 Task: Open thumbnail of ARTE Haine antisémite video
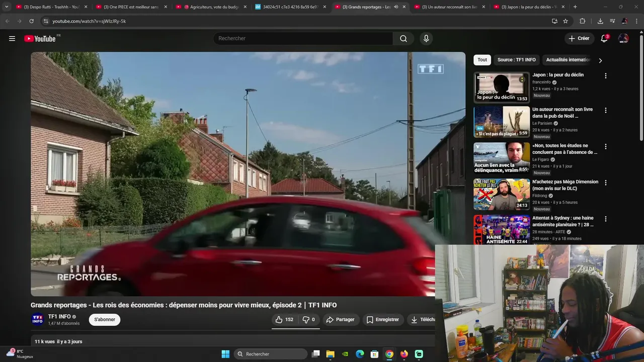coord(502,230)
